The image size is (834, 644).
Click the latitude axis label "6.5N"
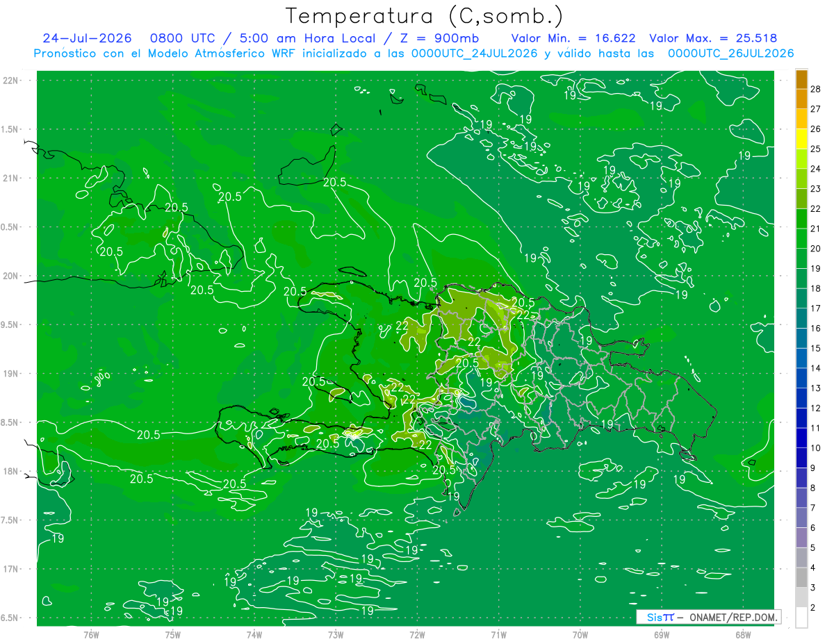(x=10, y=618)
